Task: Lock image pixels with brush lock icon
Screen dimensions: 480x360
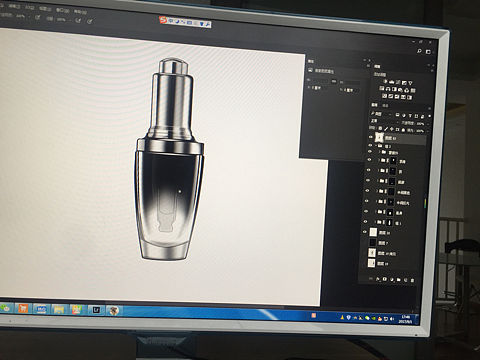Action: pyautogui.click(x=386, y=129)
